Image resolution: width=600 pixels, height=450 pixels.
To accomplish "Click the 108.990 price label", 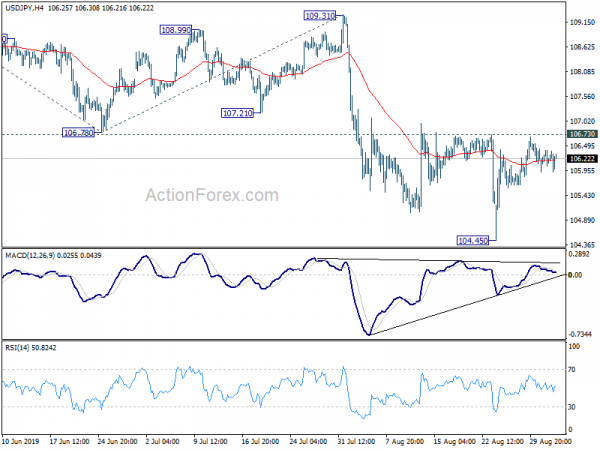I will tap(176, 30).
